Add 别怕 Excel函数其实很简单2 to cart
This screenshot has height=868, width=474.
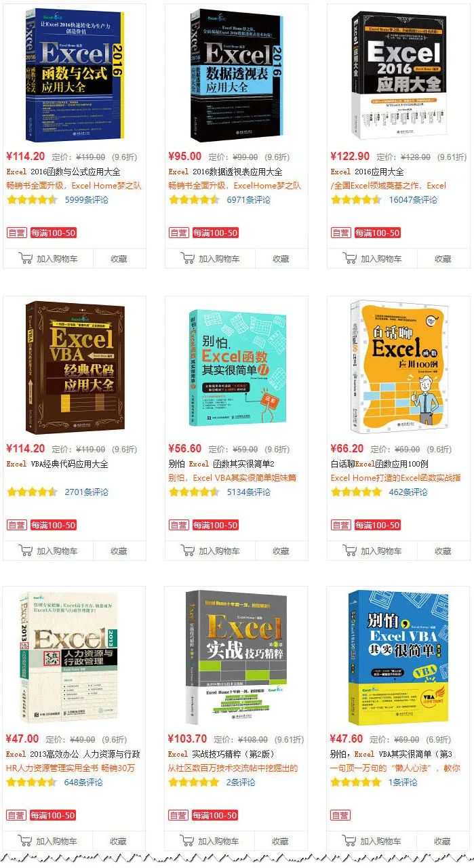(x=210, y=551)
